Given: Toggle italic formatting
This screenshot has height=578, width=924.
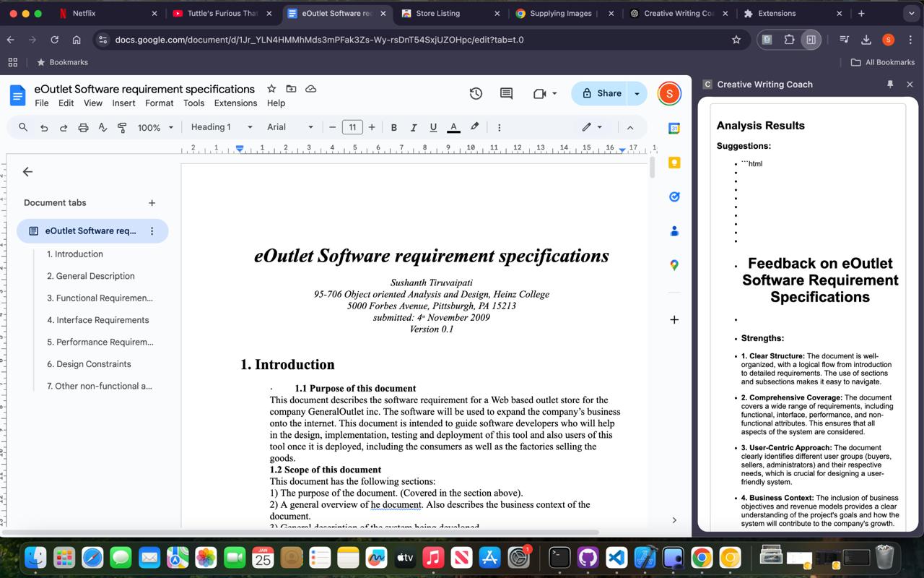Looking at the screenshot, I should coord(414,127).
